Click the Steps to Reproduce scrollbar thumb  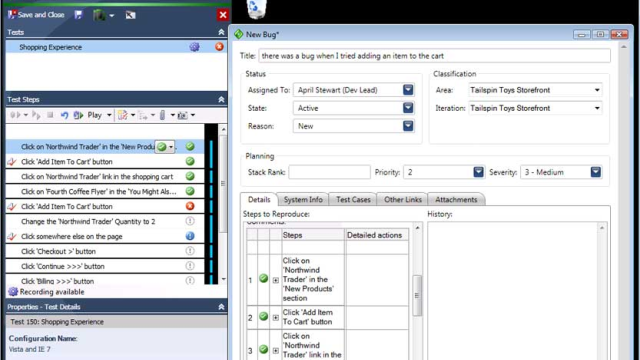tap(417, 296)
